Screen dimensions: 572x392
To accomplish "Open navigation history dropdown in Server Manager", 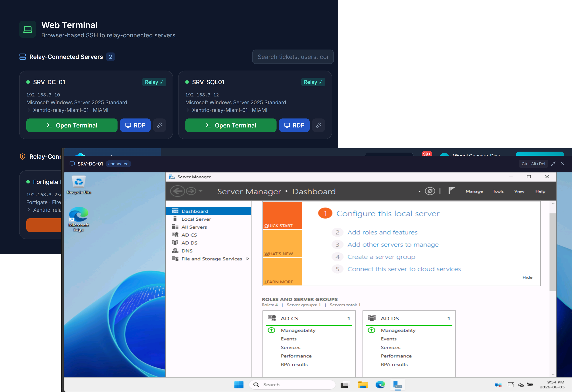I will pyautogui.click(x=200, y=191).
